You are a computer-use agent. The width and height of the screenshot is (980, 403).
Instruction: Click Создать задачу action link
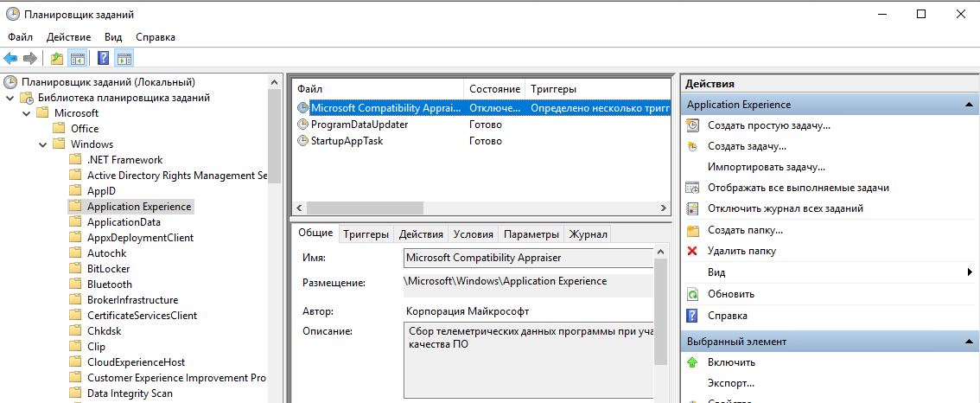(747, 146)
